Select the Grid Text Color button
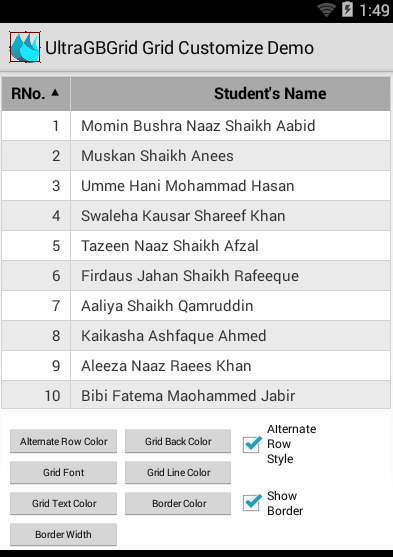The height and width of the screenshot is (557, 393). [63, 503]
